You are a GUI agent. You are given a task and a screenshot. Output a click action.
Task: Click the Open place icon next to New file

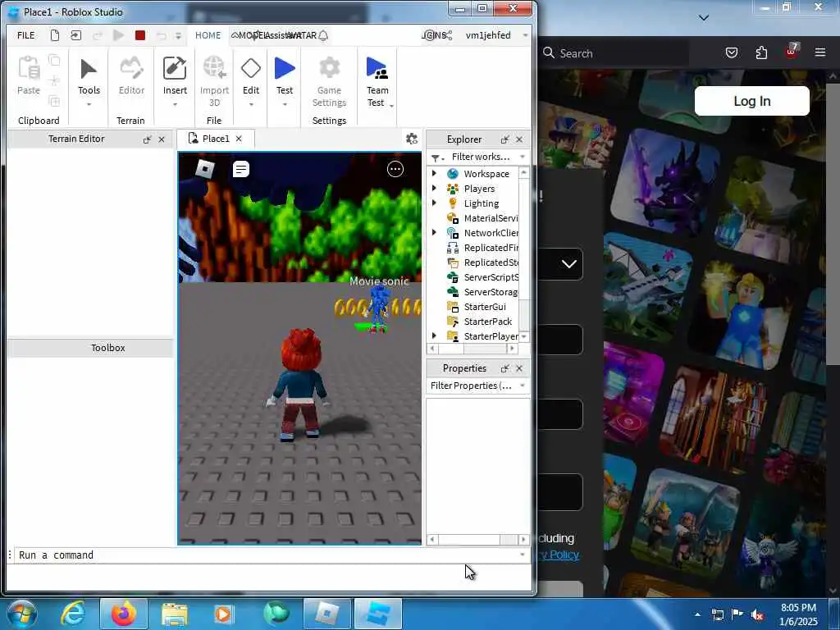pyautogui.click(x=76, y=35)
